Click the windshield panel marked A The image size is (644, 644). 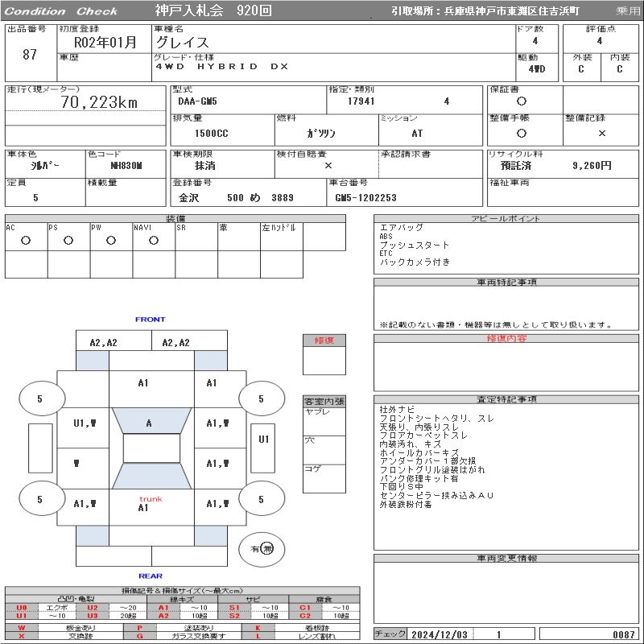[149, 423]
